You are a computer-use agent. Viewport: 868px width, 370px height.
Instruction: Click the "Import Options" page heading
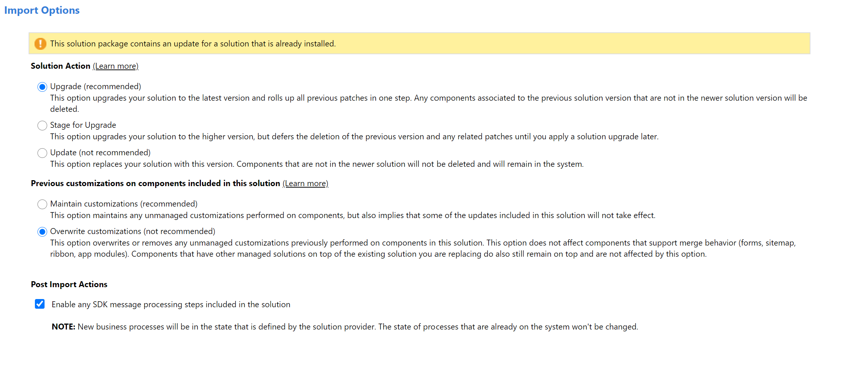42,10
